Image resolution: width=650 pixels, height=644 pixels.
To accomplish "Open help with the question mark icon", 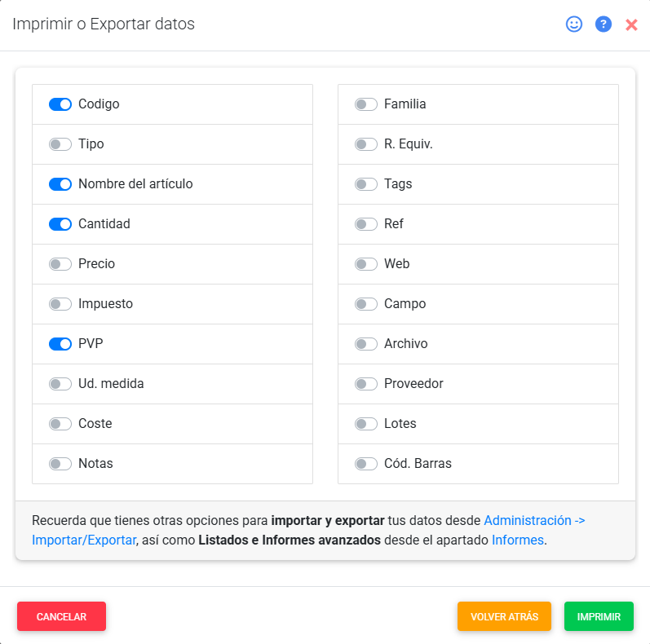I will pos(604,24).
